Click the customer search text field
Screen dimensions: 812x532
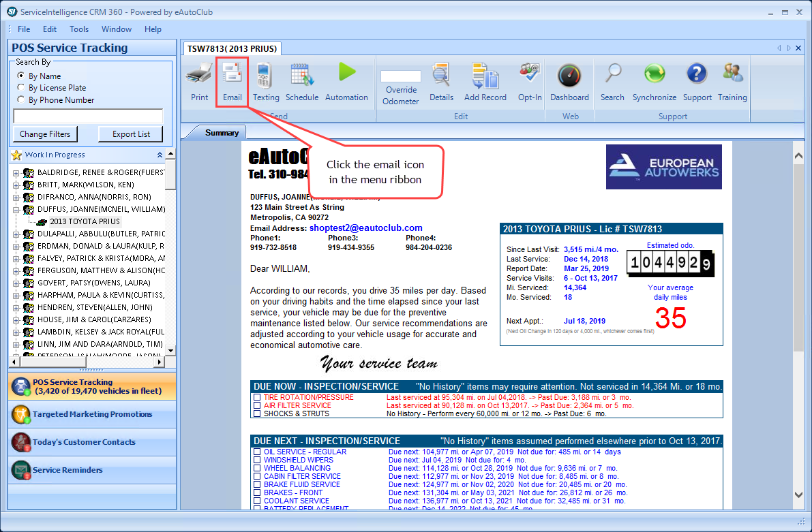[88, 116]
